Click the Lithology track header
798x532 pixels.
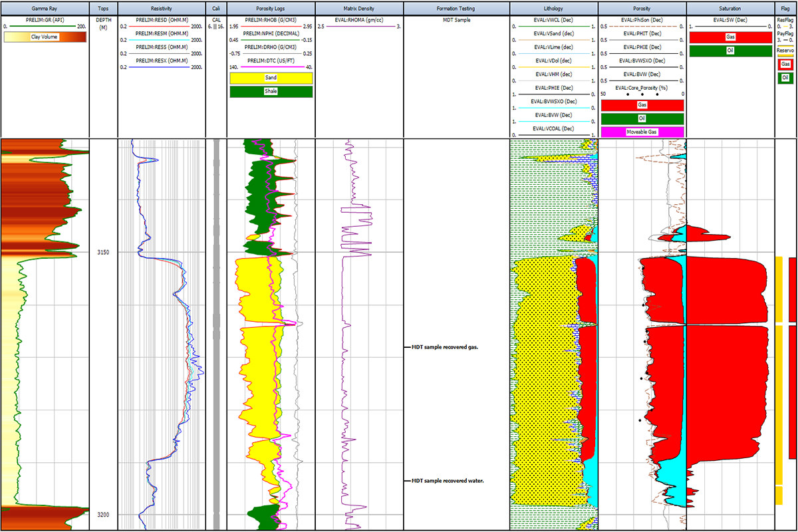point(553,8)
